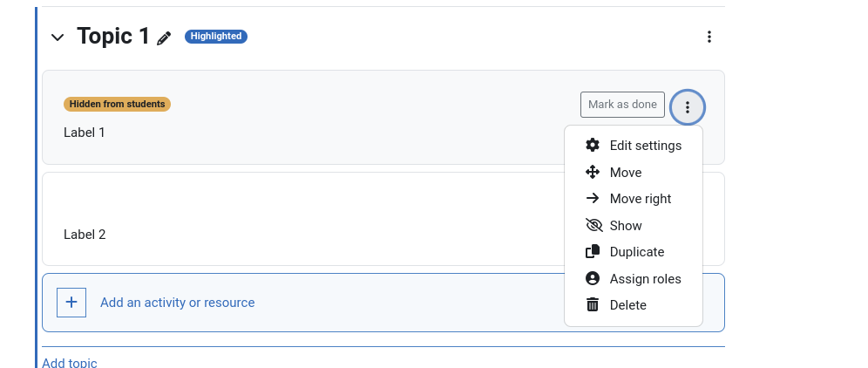This screenshot has height=368, width=868.
Task: Toggle Label 1 visibility with crossed-eye icon
Action: (593, 225)
